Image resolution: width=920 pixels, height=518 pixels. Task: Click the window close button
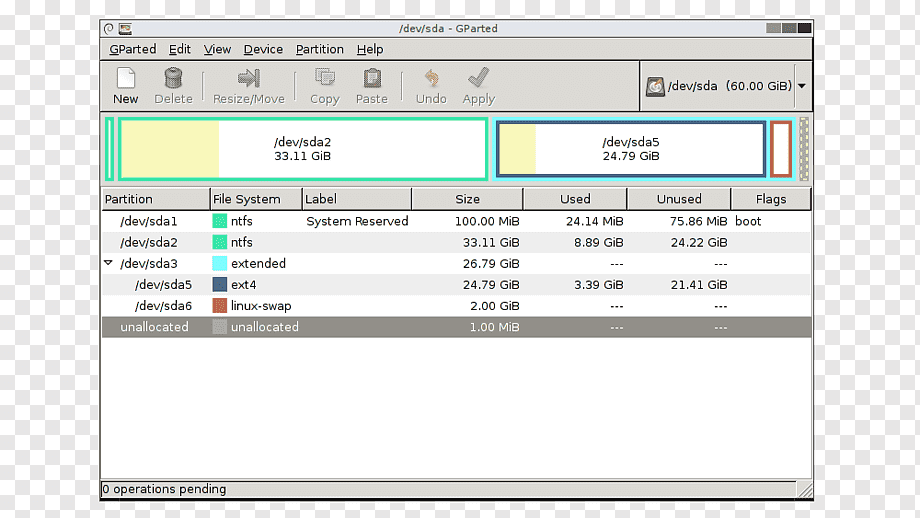804,28
